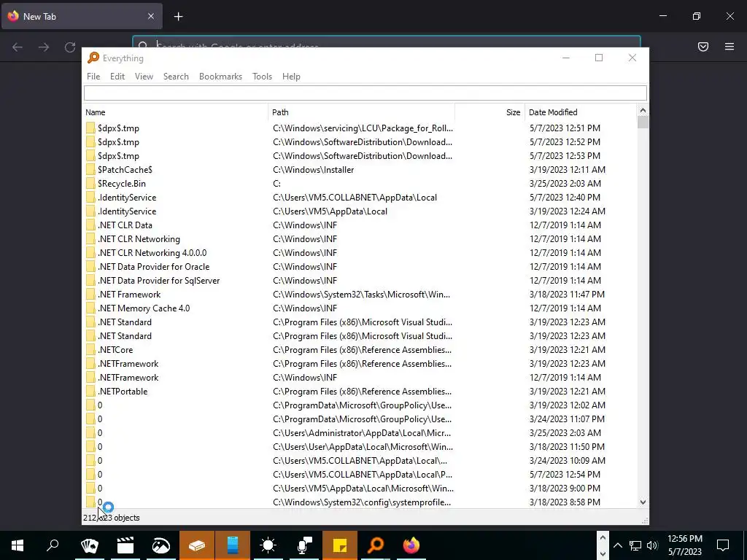The height and width of the screenshot is (560, 747).
Task: Open the clapperboard Movies app on taskbar
Action: point(125,545)
